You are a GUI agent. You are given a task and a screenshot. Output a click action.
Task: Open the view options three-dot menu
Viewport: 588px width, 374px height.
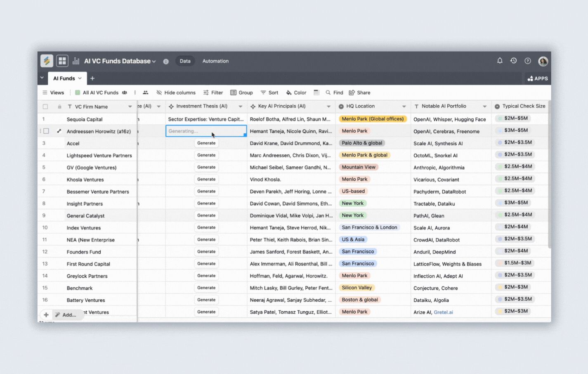(x=135, y=92)
